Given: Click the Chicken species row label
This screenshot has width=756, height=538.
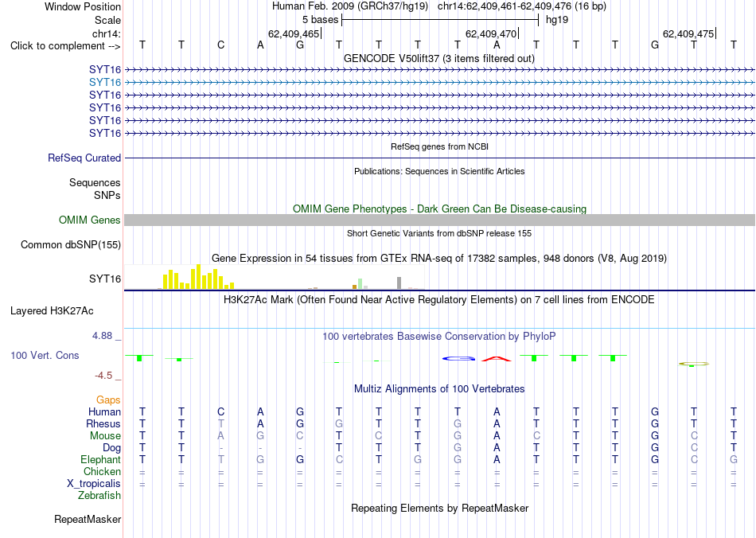Looking at the screenshot, I should click(102, 471).
